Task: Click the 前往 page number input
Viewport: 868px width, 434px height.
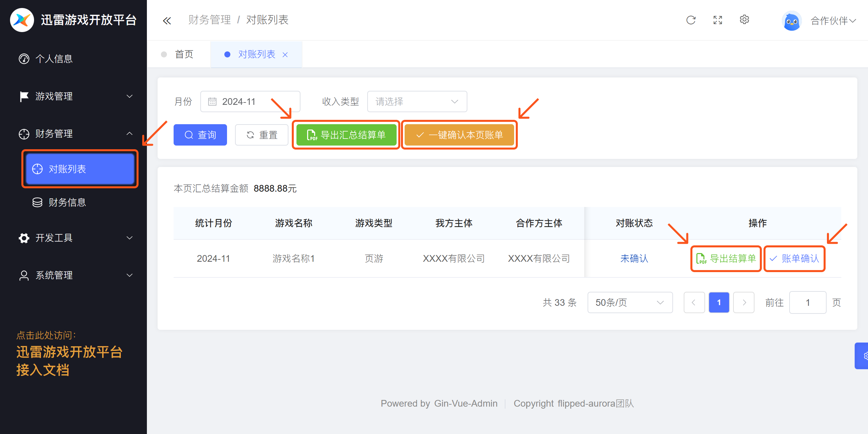Action: 807,302
